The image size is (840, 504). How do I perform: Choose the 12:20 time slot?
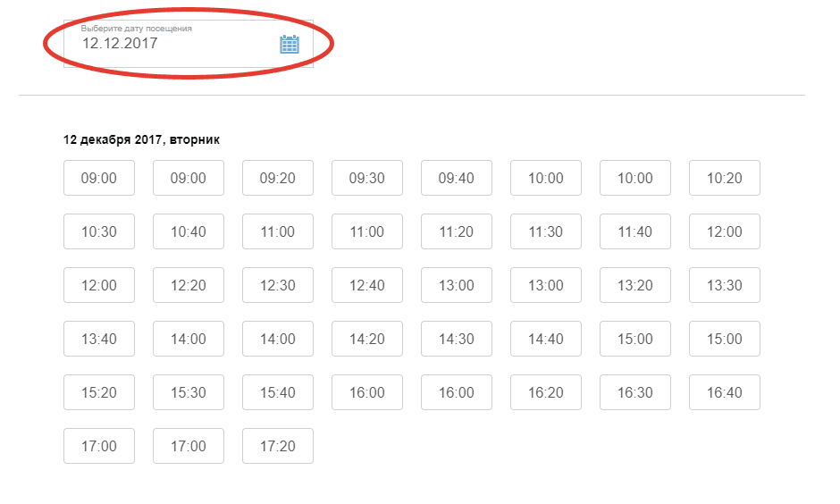pos(189,285)
